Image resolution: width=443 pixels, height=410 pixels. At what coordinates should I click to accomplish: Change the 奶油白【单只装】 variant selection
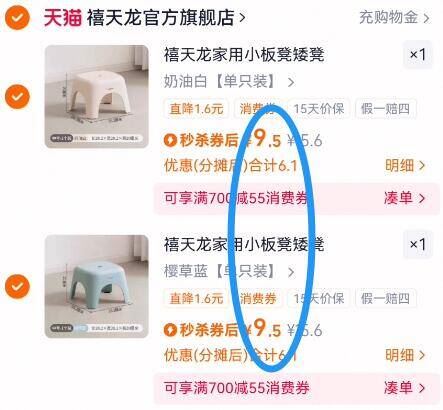coord(229,81)
